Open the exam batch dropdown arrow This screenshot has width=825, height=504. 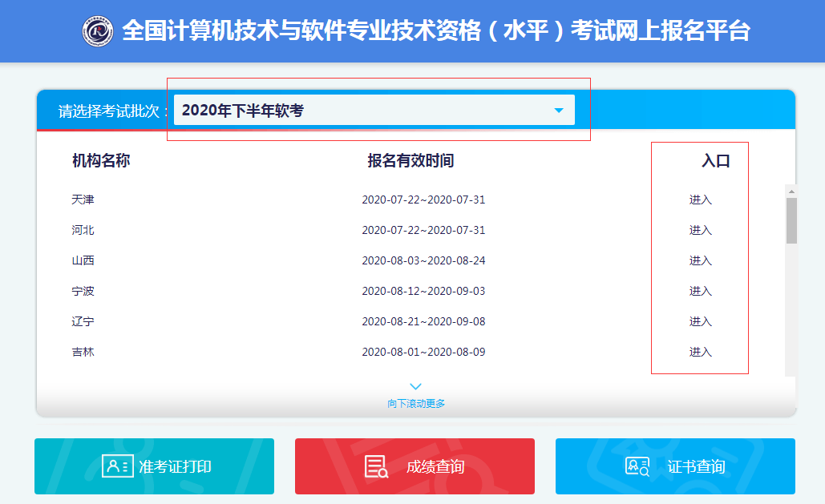point(559,111)
